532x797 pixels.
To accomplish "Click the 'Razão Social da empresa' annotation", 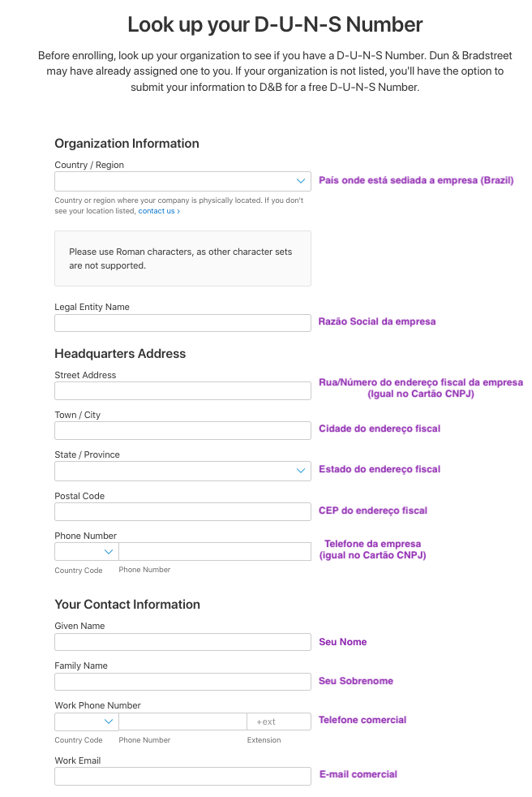I will tap(377, 321).
